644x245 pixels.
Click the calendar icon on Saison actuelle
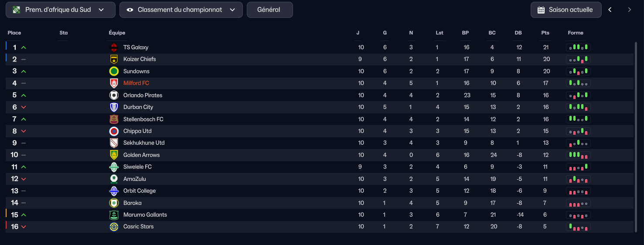point(541,10)
